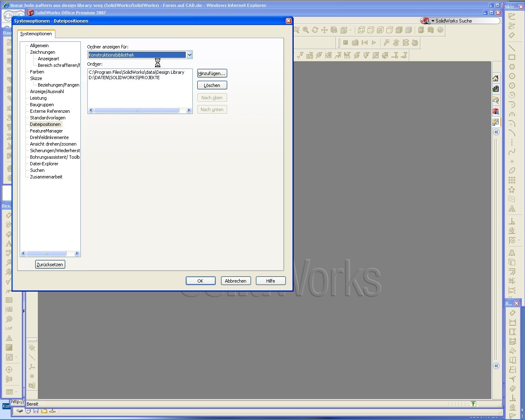Select Drehfeldinkremente in the options tree
Image resolution: width=525 pixels, height=420 pixels.
(49, 137)
